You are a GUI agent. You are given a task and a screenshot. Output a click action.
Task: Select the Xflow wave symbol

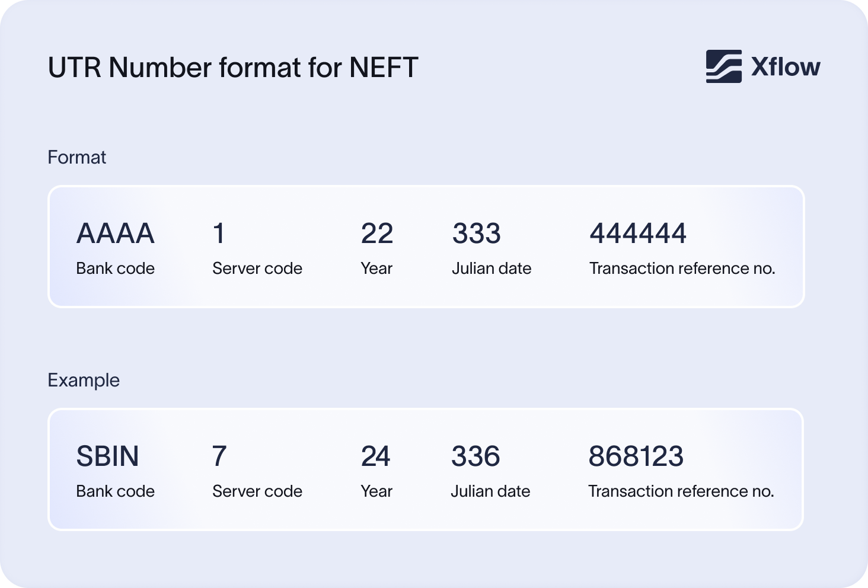click(723, 66)
